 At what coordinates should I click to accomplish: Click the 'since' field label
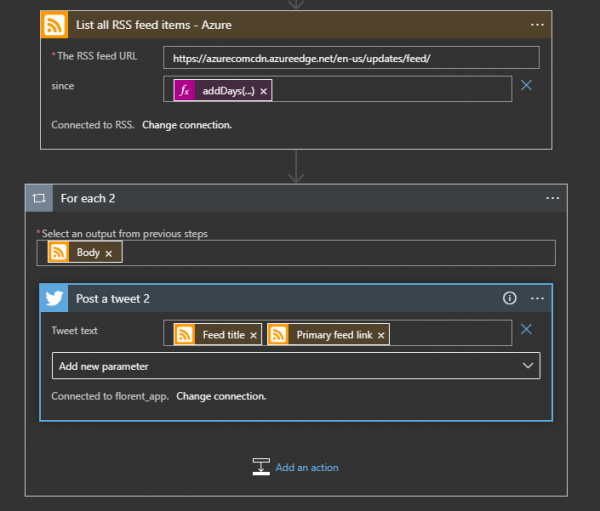pos(63,86)
